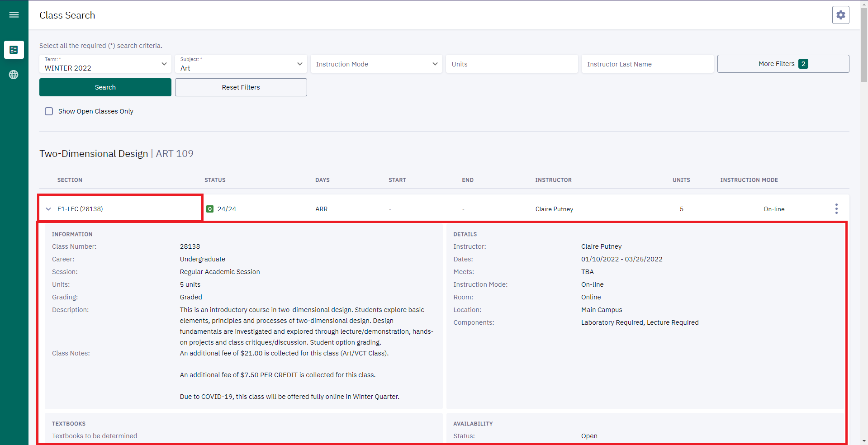This screenshot has height=445, width=868.
Task: Click the Reset Filters button
Action: point(241,87)
